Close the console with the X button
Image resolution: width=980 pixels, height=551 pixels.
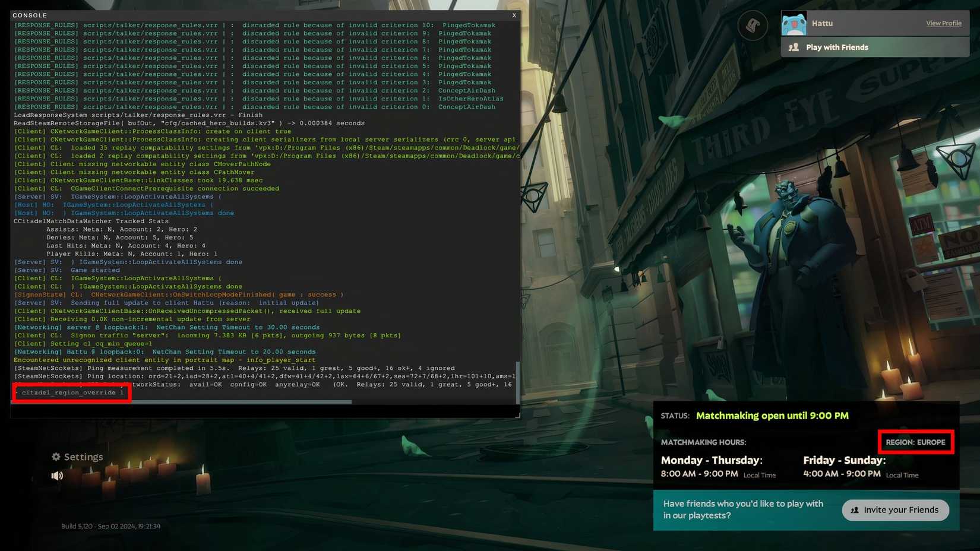coord(514,15)
